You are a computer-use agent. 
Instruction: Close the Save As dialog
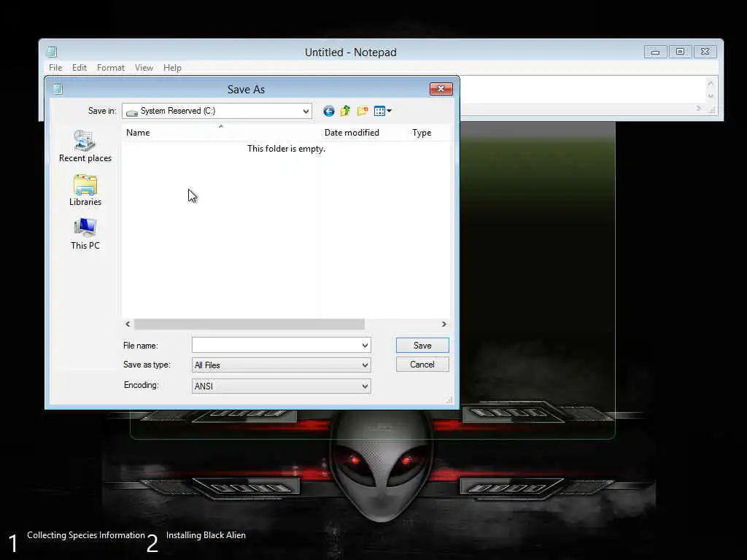coord(441,89)
